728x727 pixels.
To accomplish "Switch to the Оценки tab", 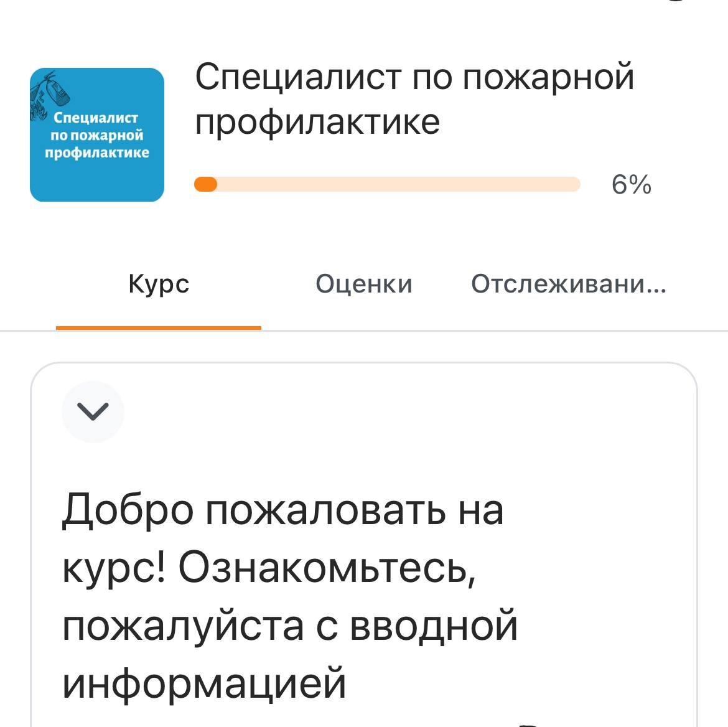I will pos(364,284).
